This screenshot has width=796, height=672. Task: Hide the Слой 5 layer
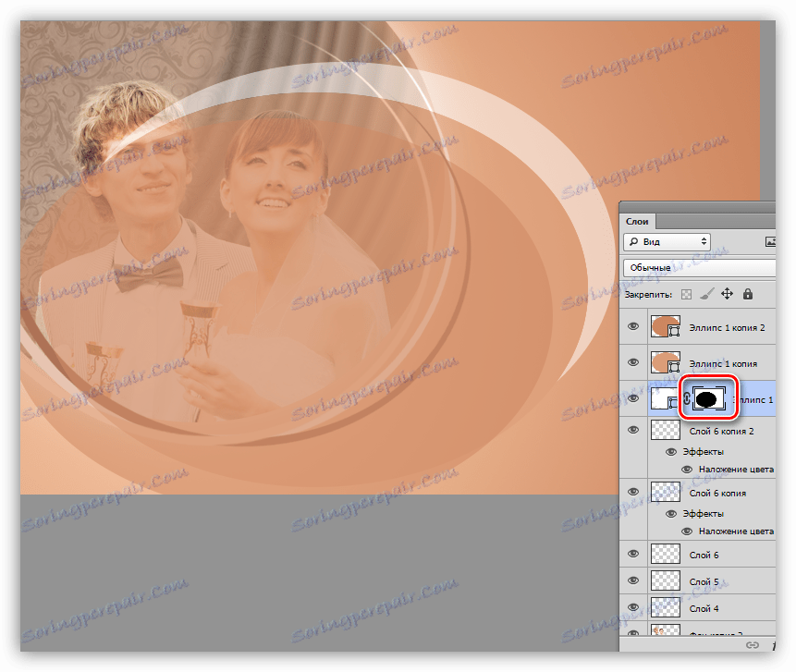[633, 580]
